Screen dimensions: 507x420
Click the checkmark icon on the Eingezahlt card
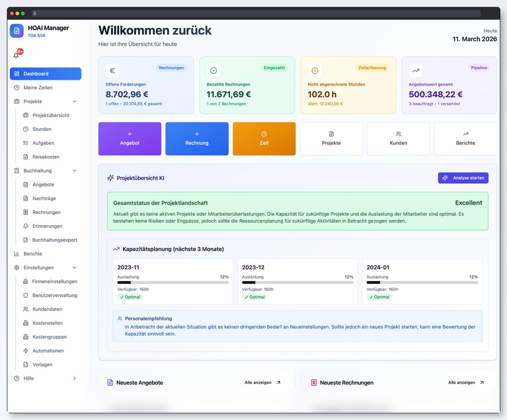point(213,70)
